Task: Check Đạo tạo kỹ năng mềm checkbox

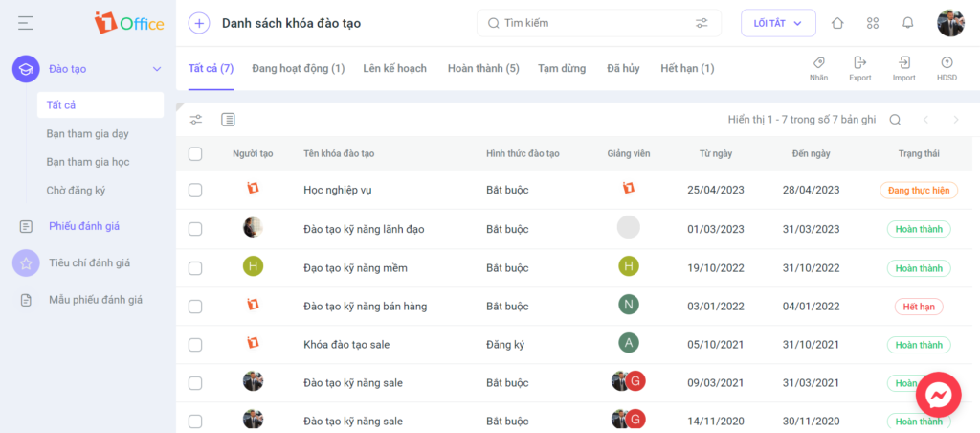Action: coord(195,268)
